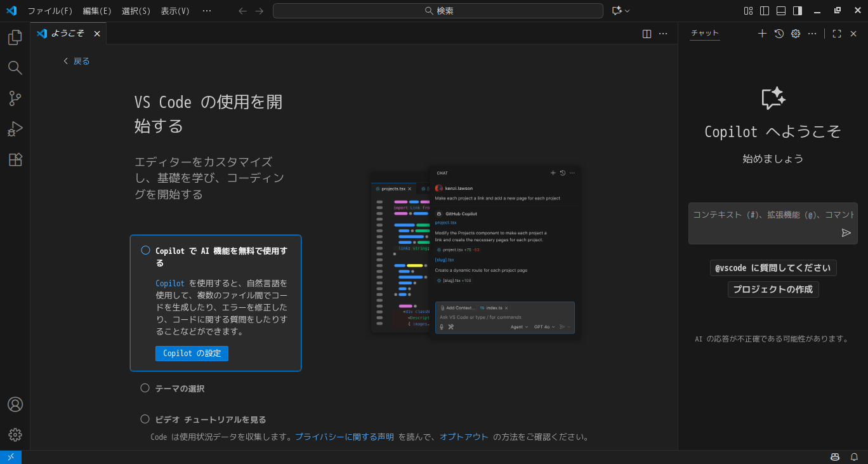Open the プライバシーに関する声明 link
The image size is (868, 464).
tap(345, 437)
